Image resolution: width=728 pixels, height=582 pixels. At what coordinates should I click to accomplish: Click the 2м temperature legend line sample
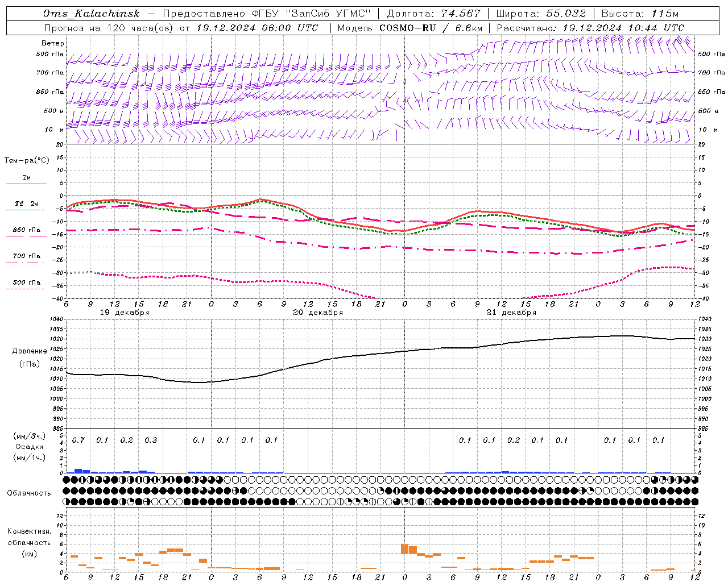[x=26, y=184]
